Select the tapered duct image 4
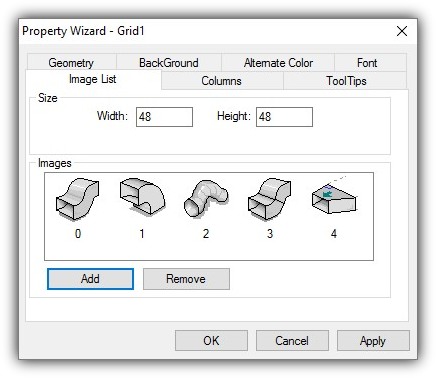This screenshot has width=436, height=378. [334, 196]
